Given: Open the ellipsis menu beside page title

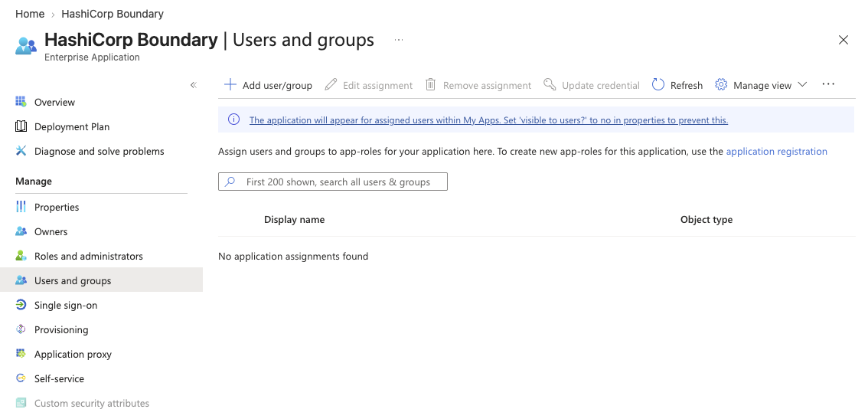Looking at the screenshot, I should [x=399, y=40].
